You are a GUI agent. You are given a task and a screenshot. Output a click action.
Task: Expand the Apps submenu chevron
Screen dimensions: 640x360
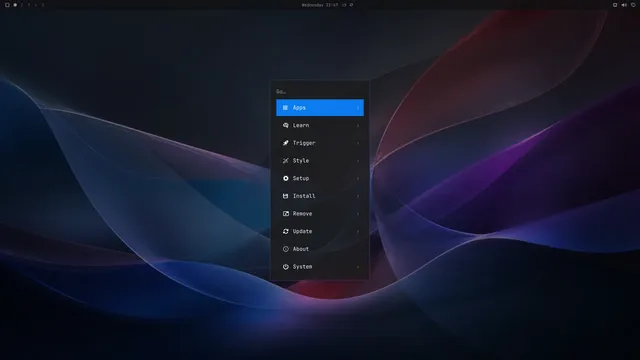[x=358, y=108]
